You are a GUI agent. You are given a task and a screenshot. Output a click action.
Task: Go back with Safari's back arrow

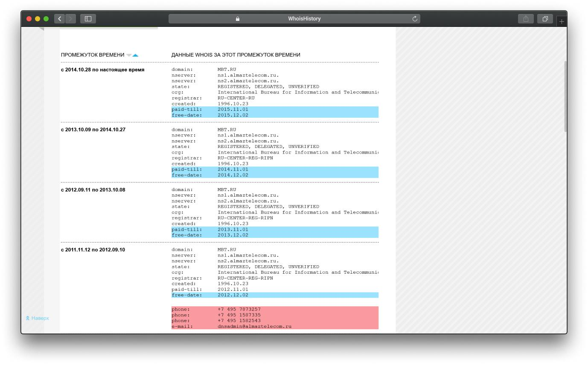[x=60, y=19]
